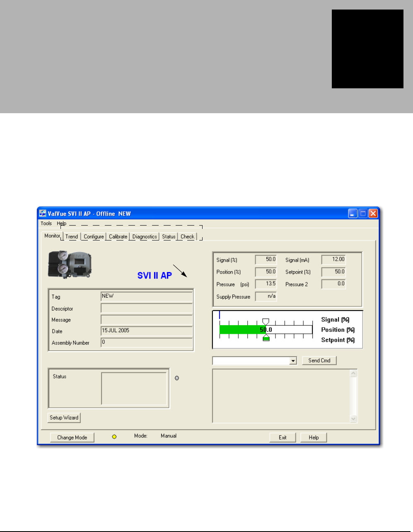The height and width of the screenshot is (532, 413).
Task: Expand the command dropdown list
Action: click(293, 361)
